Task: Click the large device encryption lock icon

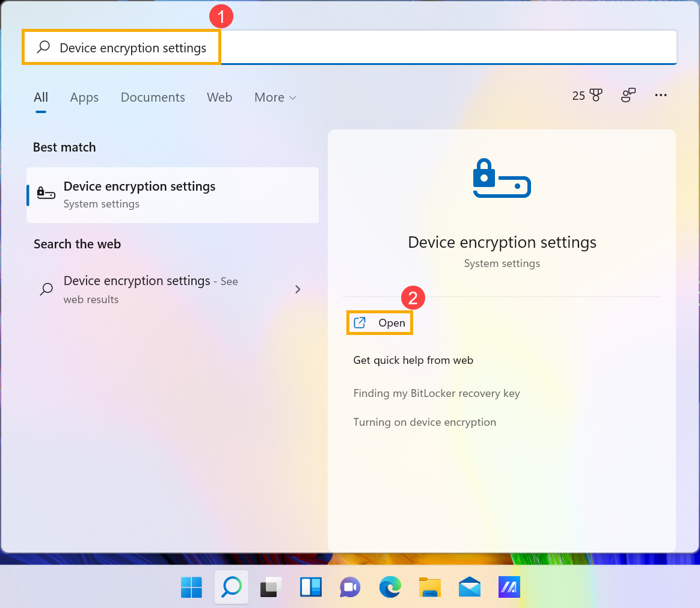Action: pyautogui.click(x=502, y=178)
